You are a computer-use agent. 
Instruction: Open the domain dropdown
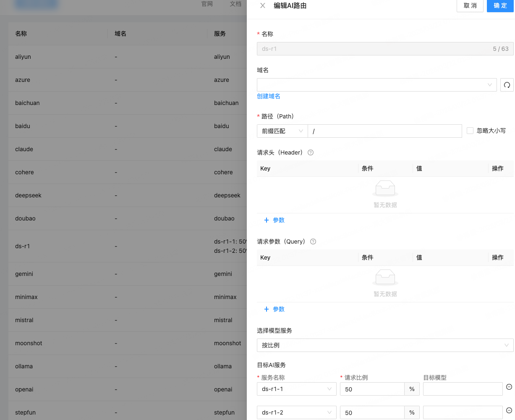(377, 85)
